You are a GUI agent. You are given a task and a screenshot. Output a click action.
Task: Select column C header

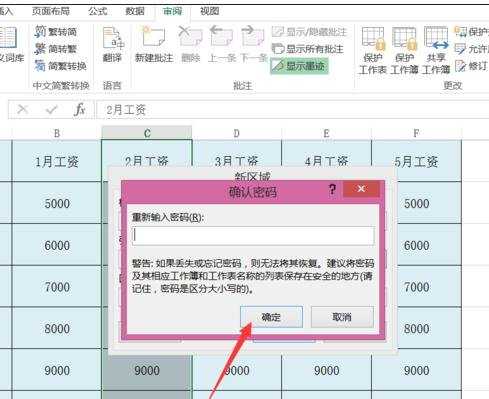coord(147,133)
